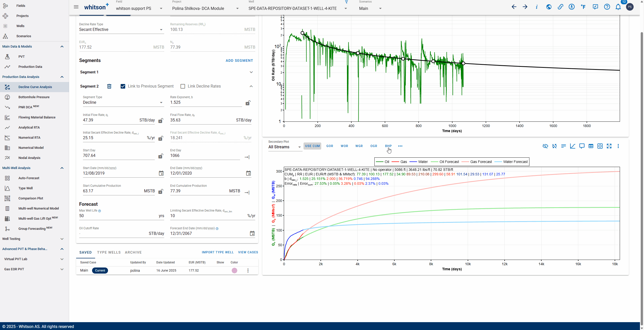The height and width of the screenshot is (330, 644).
Task: Open the hamburger menu beside whitson logo
Action: pos(76,7)
